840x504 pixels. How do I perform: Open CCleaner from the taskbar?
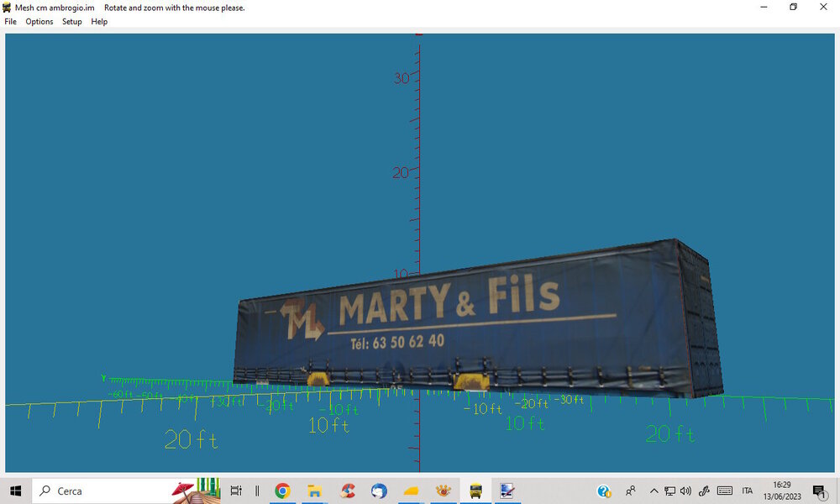click(348, 491)
